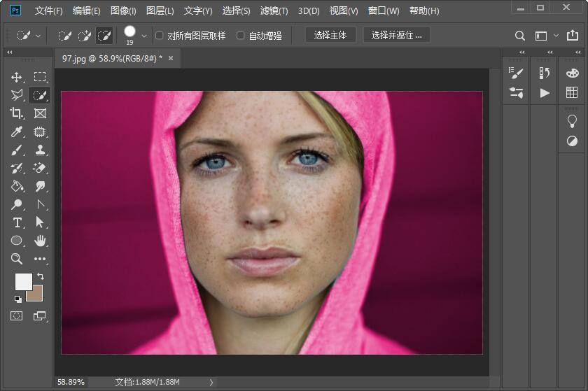Select the Path Selection tool
The width and height of the screenshot is (588, 391).
click(39, 222)
